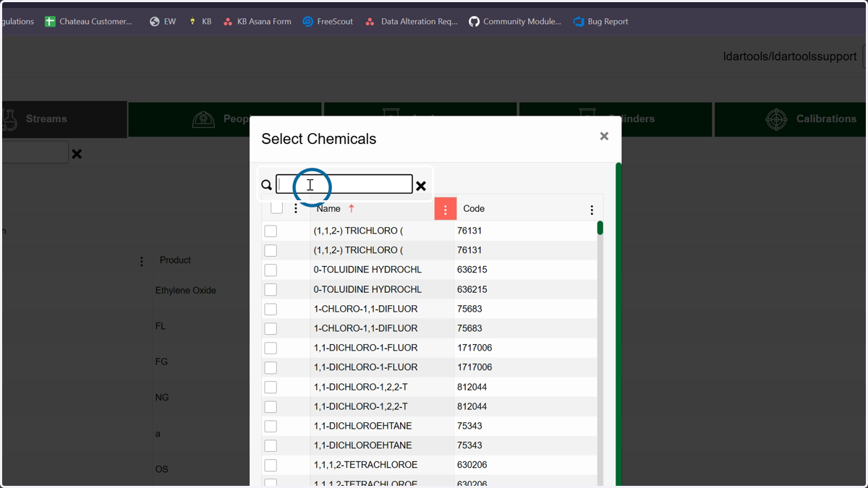Toggle the select-all checkbox in the header
Image resolution: width=868 pixels, height=488 pixels.
[276, 208]
